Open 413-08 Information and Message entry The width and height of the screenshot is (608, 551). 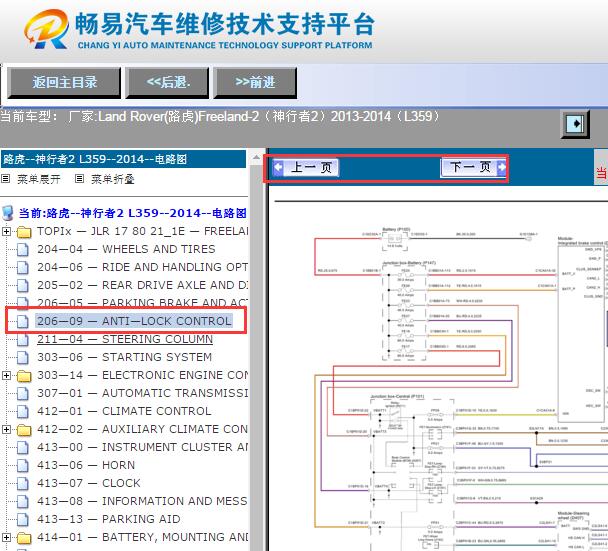pos(142,501)
